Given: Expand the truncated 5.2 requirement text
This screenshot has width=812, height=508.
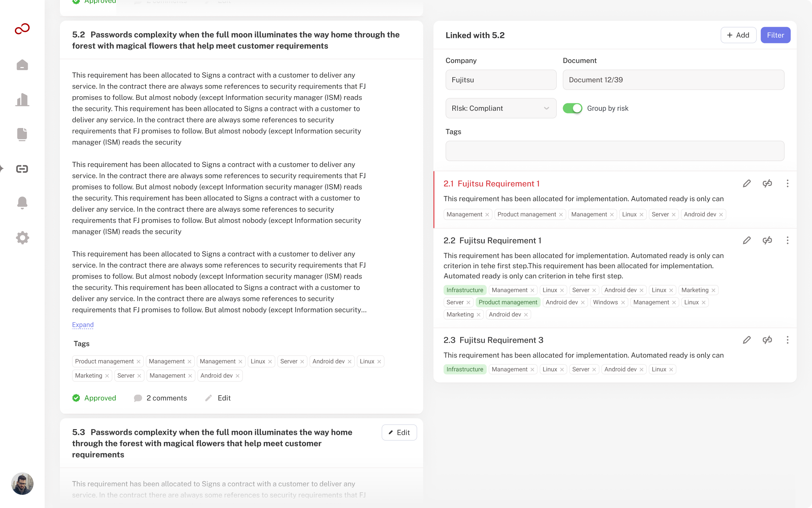Looking at the screenshot, I should [x=83, y=325].
